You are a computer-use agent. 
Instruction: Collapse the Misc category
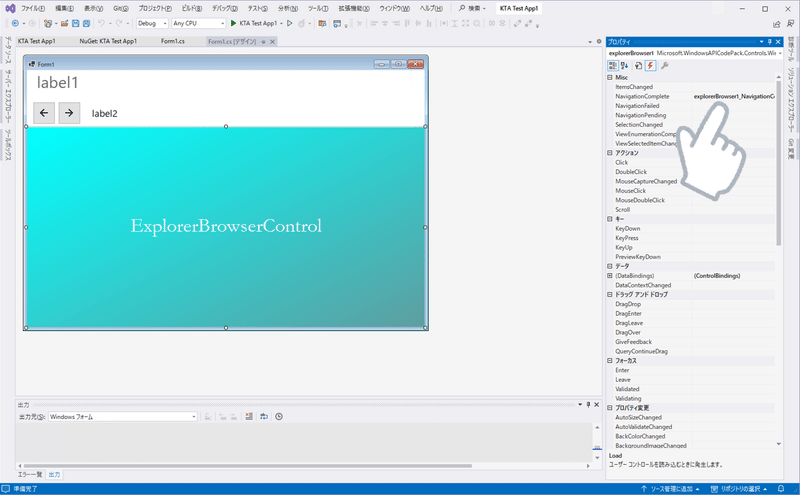610,78
